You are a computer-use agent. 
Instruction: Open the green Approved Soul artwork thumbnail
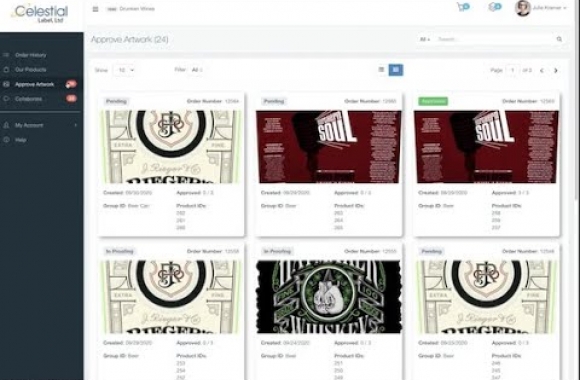coord(486,147)
